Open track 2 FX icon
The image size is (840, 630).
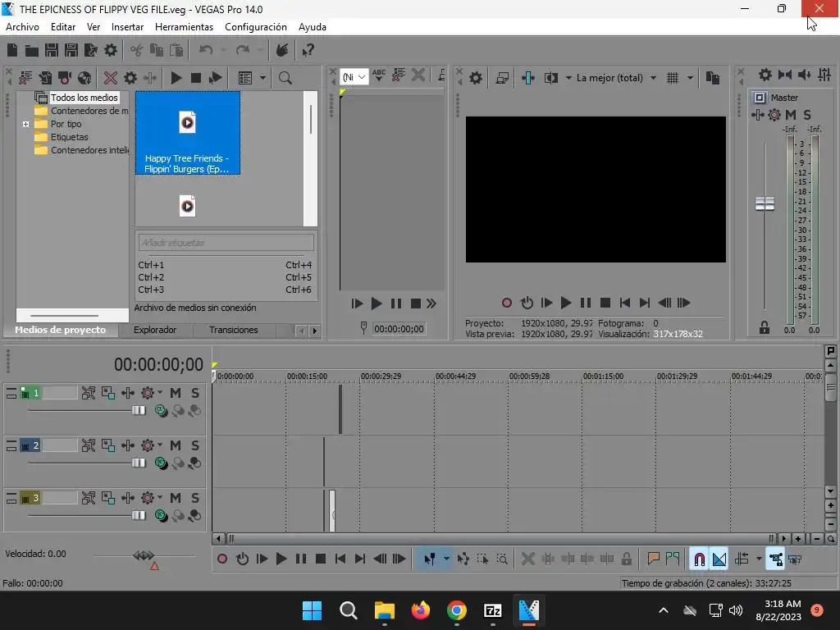pos(127,445)
